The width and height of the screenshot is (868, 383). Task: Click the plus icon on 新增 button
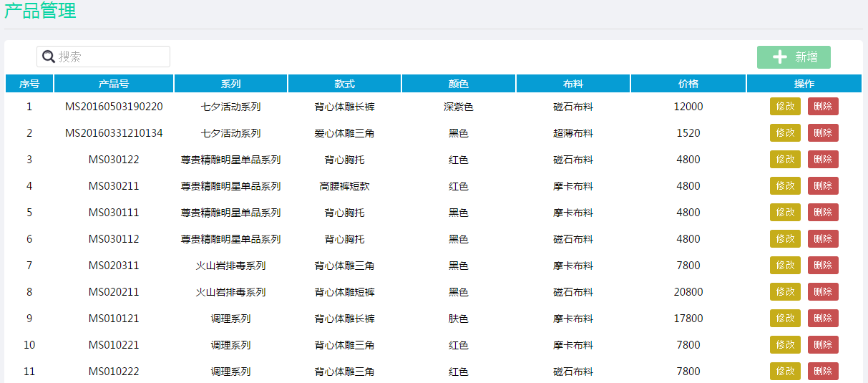tap(780, 57)
